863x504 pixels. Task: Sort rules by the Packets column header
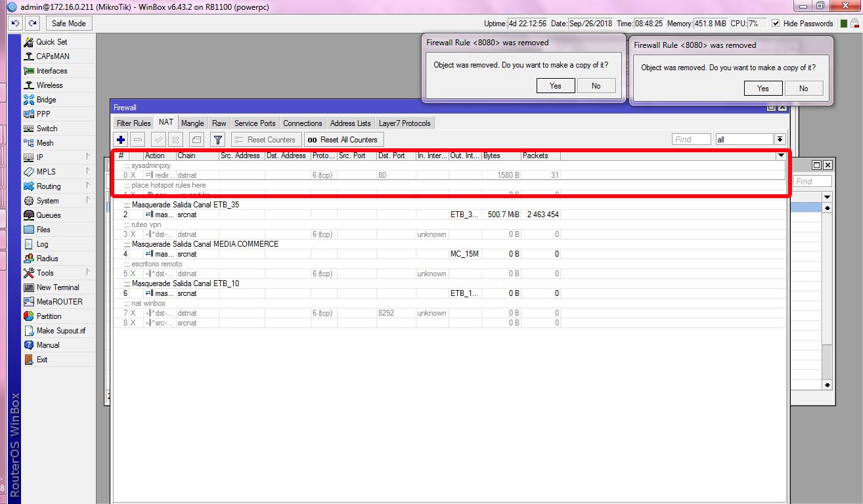click(541, 156)
